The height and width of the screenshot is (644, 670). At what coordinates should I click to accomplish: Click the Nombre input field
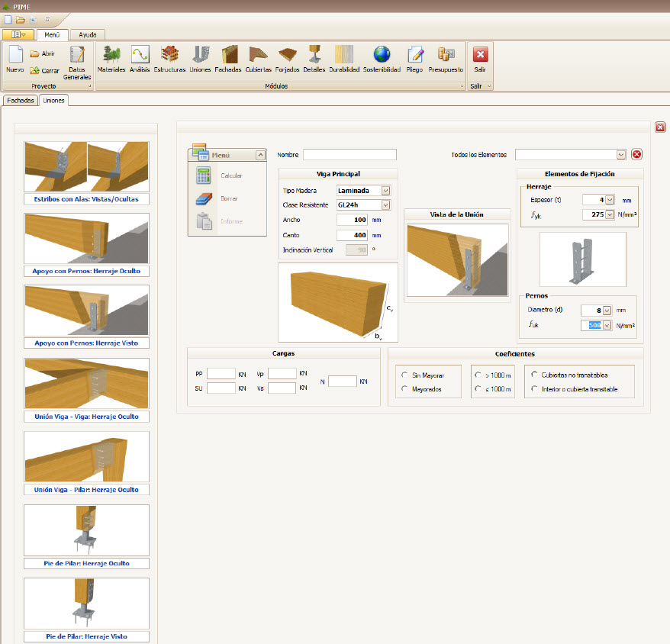pos(349,155)
